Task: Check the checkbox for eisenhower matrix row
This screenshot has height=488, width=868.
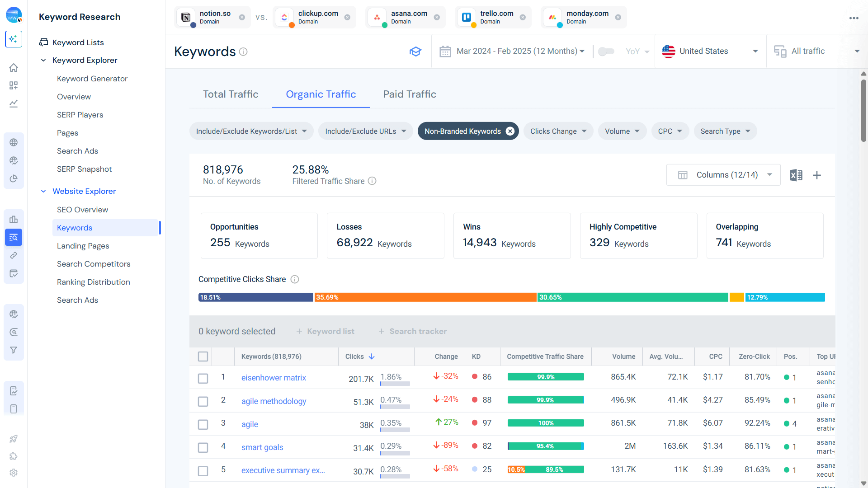Action: point(203,378)
